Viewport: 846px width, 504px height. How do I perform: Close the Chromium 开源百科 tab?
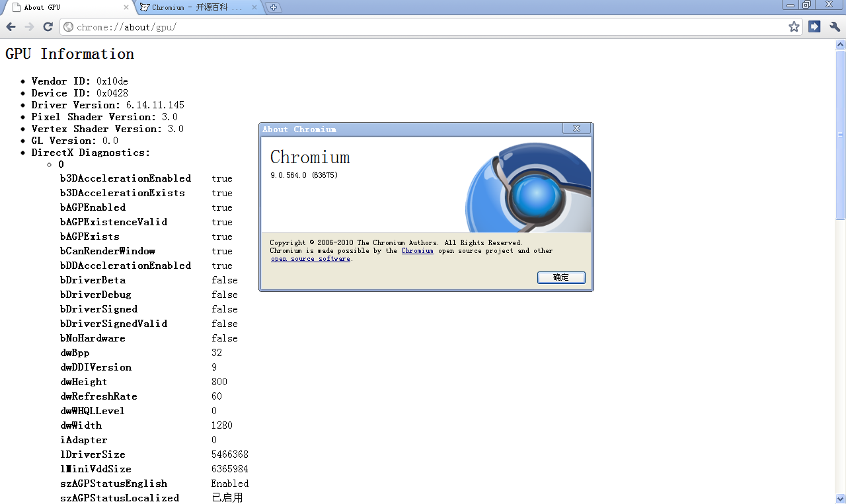coord(254,8)
